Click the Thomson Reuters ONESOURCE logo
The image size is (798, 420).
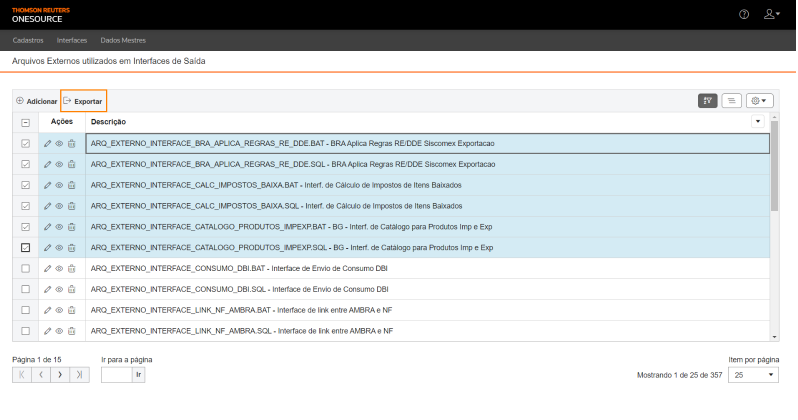[x=41, y=15]
